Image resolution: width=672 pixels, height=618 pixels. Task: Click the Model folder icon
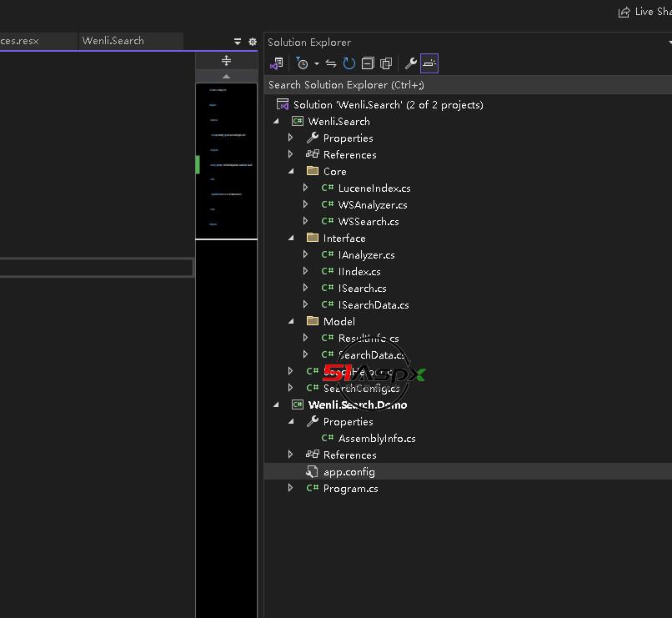313,321
